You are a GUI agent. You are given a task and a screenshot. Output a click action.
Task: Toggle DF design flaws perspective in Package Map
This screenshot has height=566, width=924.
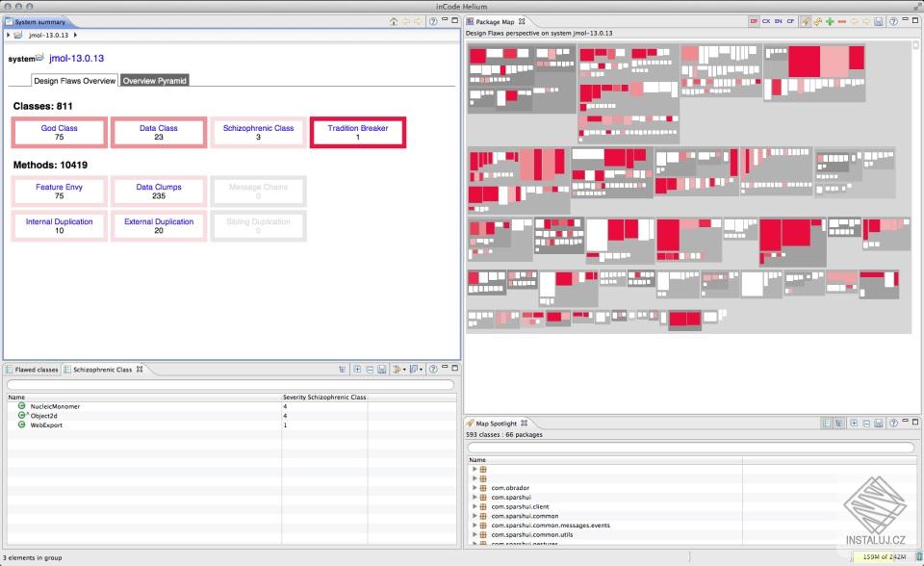(754, 22)
